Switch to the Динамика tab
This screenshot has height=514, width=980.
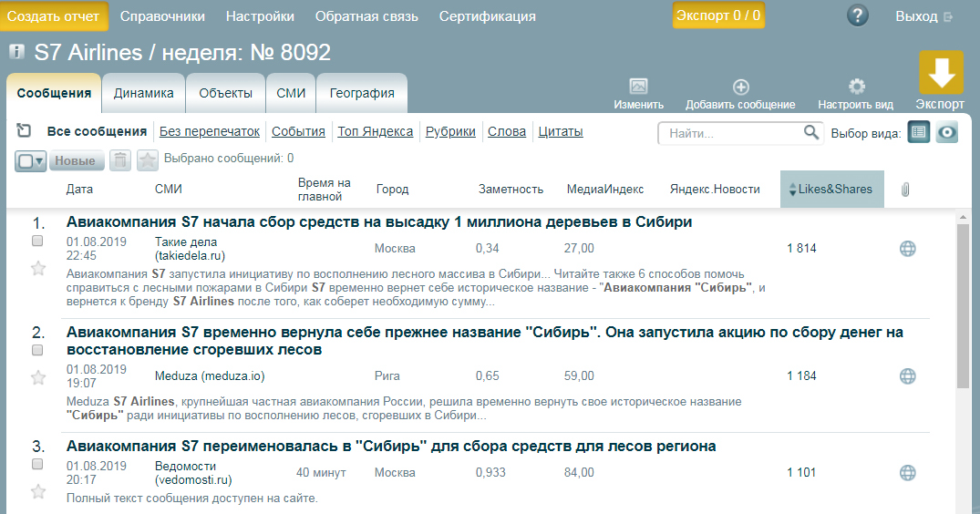point(143,93)
